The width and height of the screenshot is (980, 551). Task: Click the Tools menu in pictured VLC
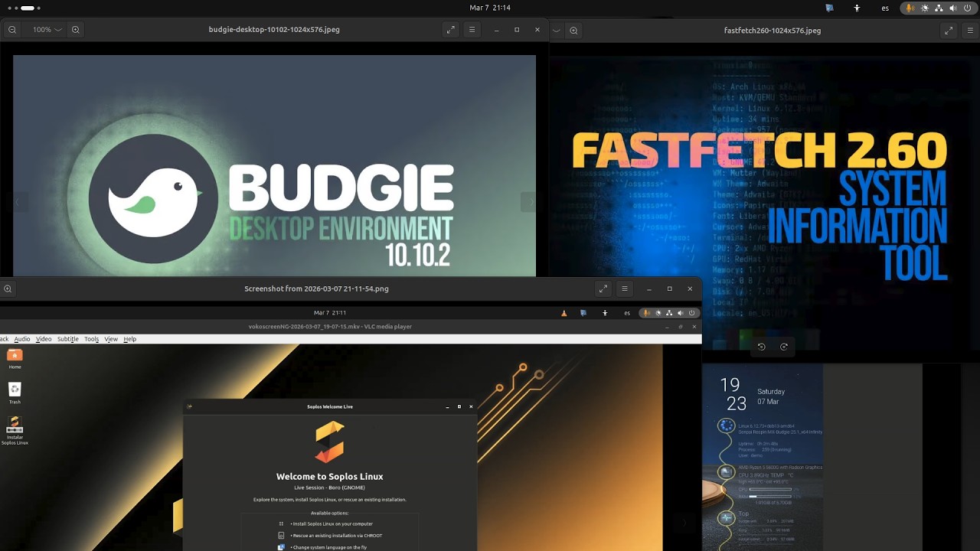92,339
